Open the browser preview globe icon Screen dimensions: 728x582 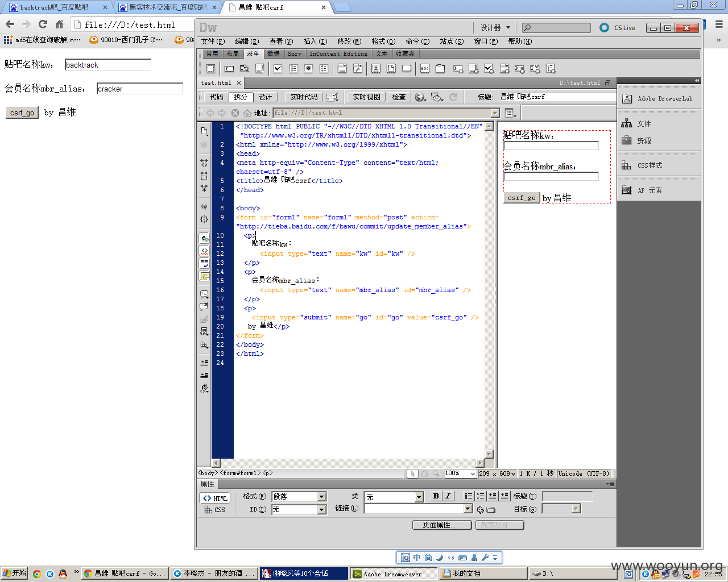pyautogui.click(x=420, y=97)
